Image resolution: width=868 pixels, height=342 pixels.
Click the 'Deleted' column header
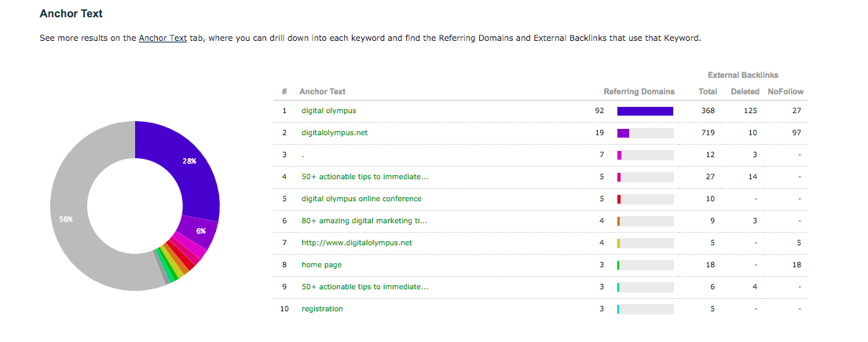tap(745, 91)
